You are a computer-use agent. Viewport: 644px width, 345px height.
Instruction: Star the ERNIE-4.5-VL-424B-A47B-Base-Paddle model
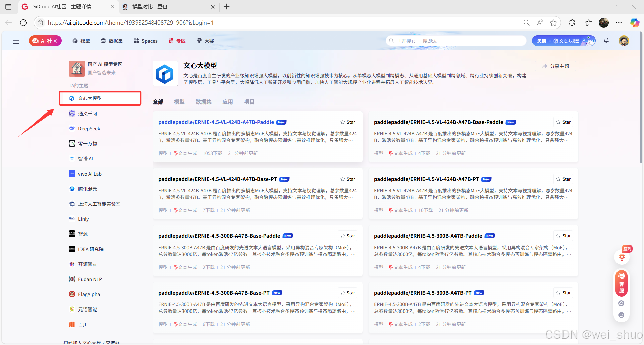(563, 122)
